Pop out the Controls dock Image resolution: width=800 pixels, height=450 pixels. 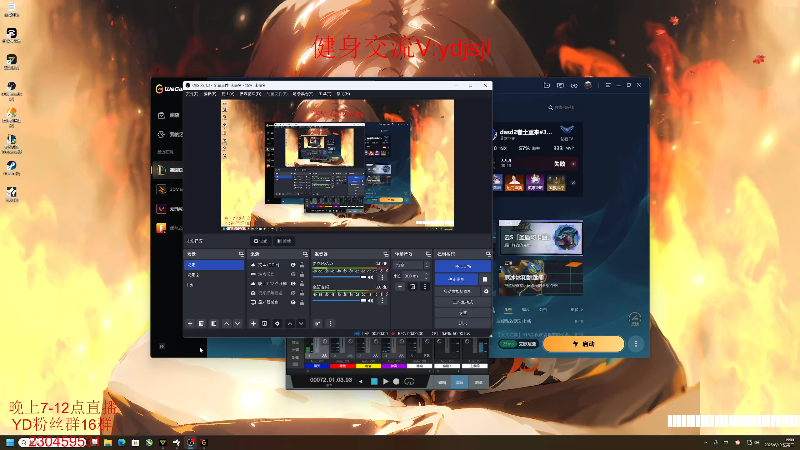488,254
